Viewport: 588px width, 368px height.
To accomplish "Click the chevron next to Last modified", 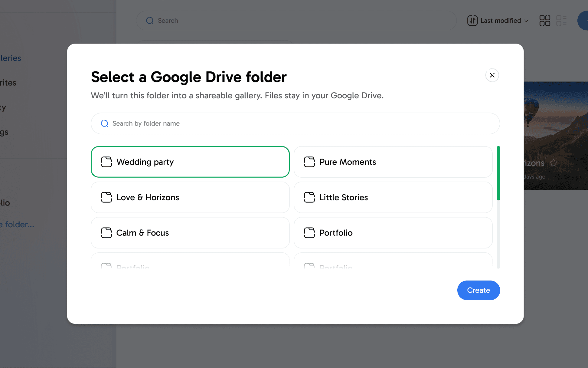I will 526,21.
